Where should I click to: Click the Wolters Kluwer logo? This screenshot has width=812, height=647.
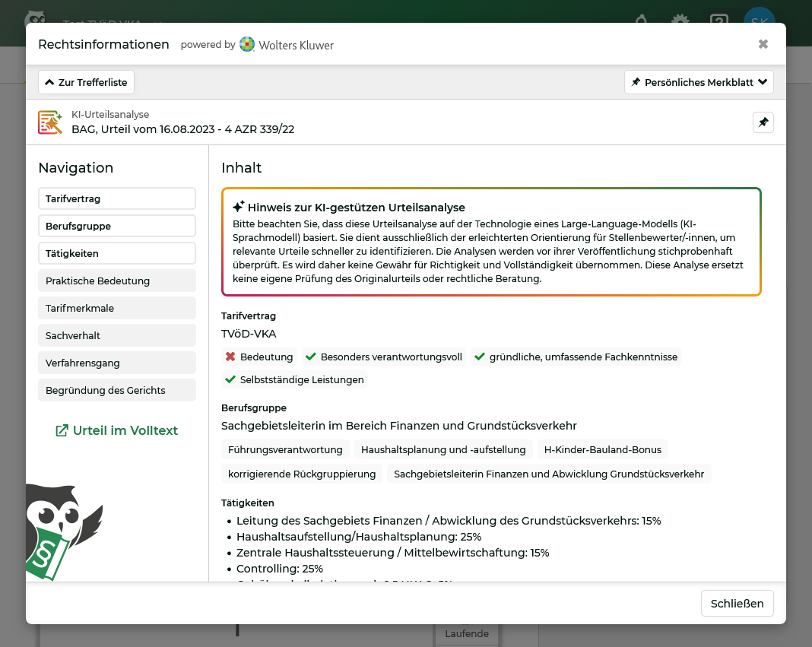pos(287,45)
